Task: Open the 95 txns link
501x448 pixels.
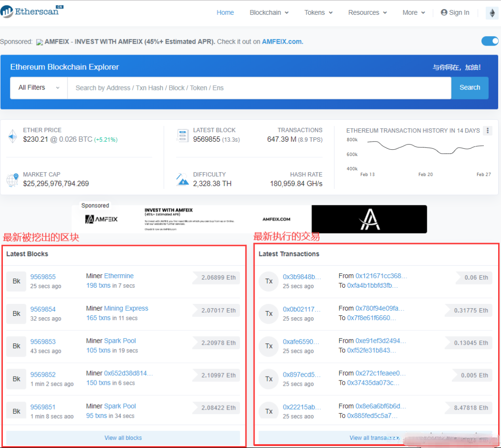Action: click(x=97, y=416)
